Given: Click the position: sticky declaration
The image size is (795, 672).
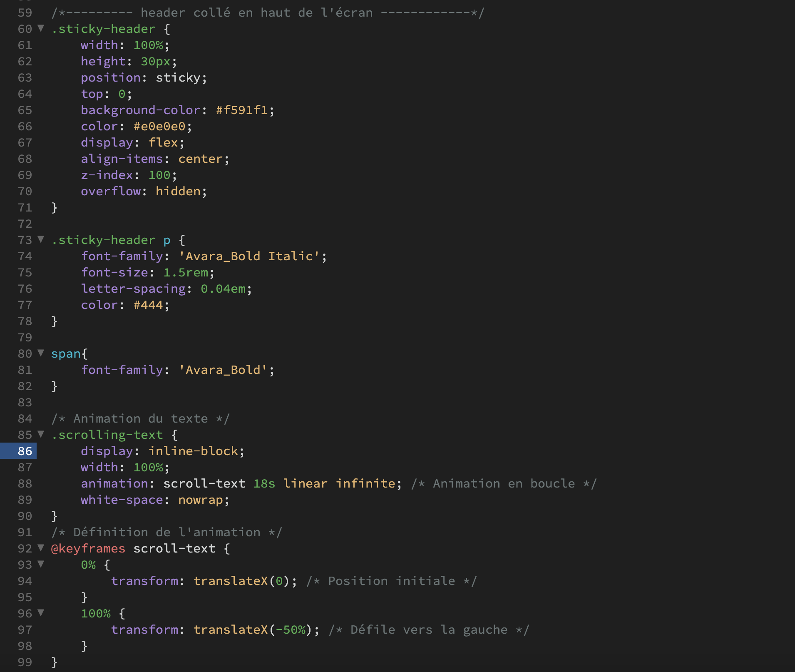Looking at the screenshot, I should click(143, 77).
